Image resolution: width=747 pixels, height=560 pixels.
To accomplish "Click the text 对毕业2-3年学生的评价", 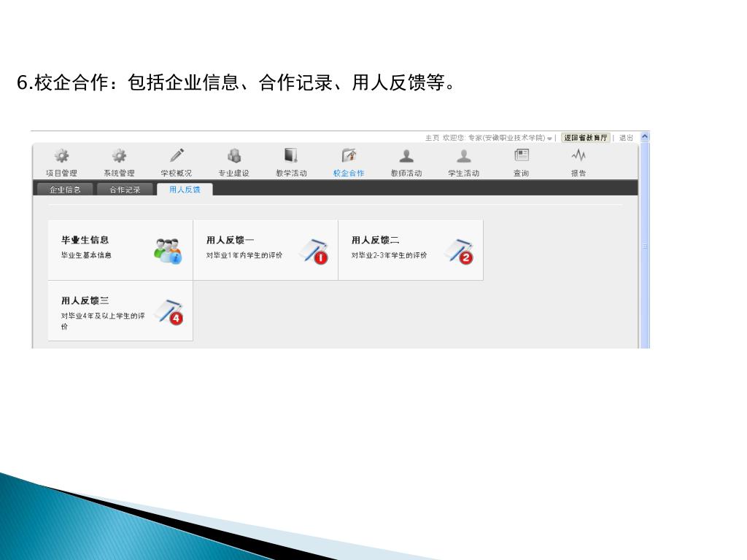I will pos(390,255).
